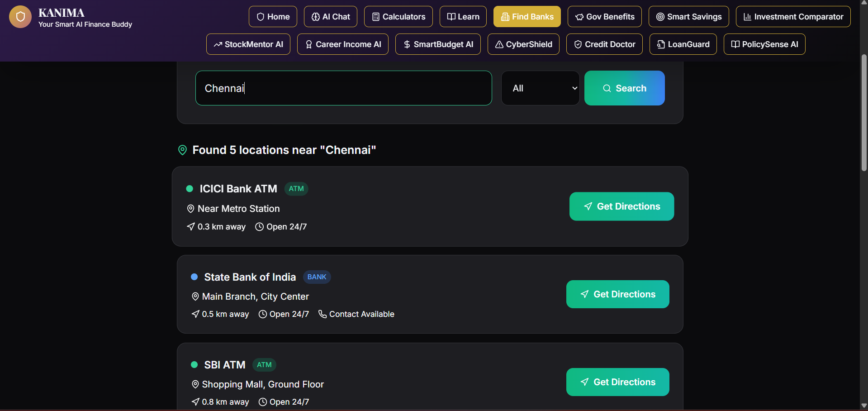868x411 pixels.
Task: Click the pin icon beside Near Metro Station
Action: [x=190, y=209]
